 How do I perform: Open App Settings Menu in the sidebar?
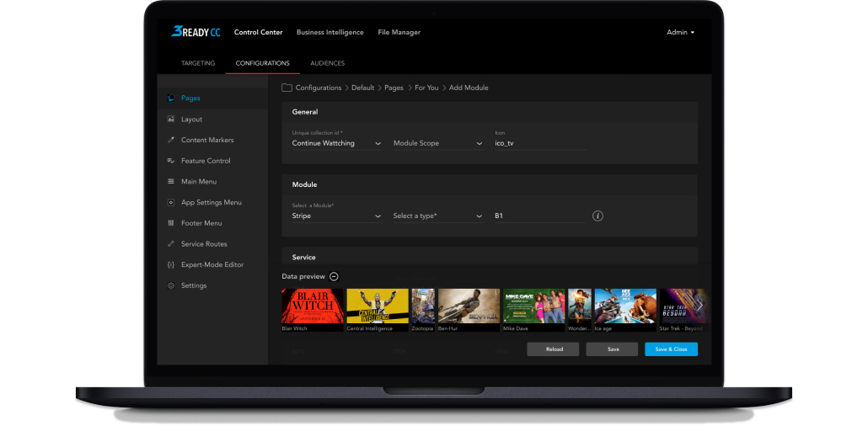pos(212,203)
